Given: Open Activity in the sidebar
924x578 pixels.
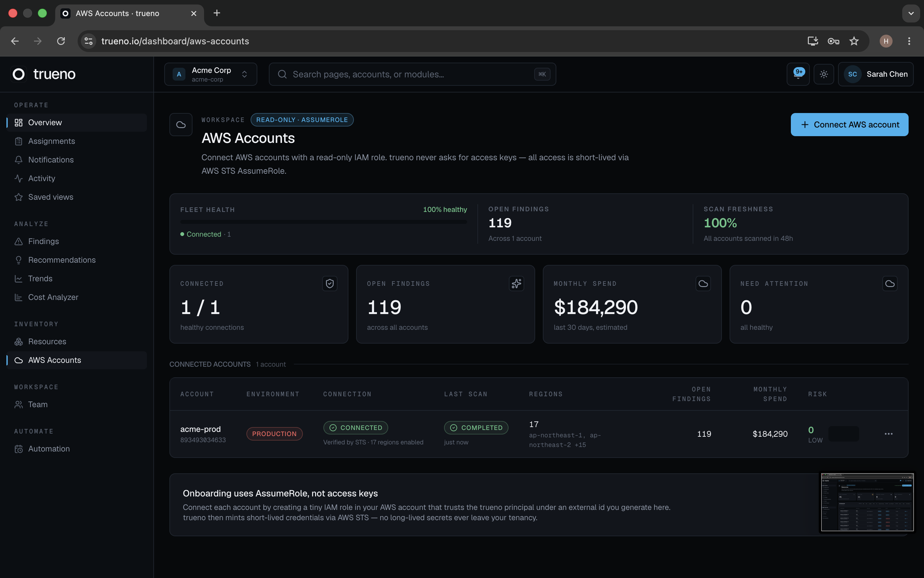Looking at the screenshot, I should coord(77,179).
